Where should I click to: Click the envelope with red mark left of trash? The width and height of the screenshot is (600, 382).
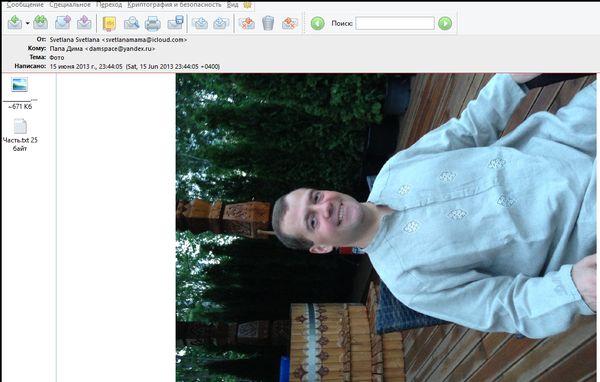[247, 23]
